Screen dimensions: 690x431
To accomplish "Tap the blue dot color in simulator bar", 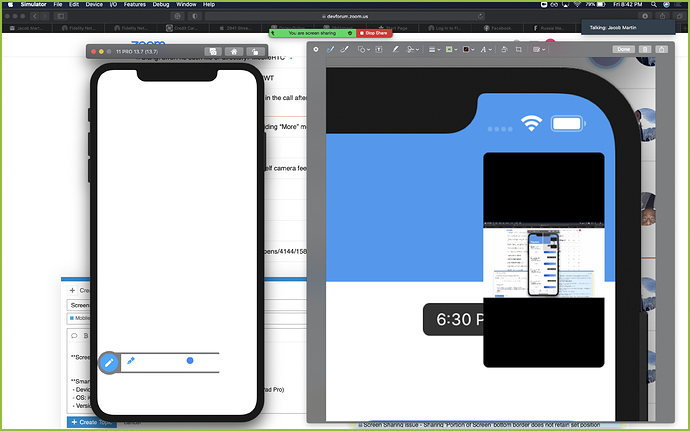I will (x=190, y=360).
